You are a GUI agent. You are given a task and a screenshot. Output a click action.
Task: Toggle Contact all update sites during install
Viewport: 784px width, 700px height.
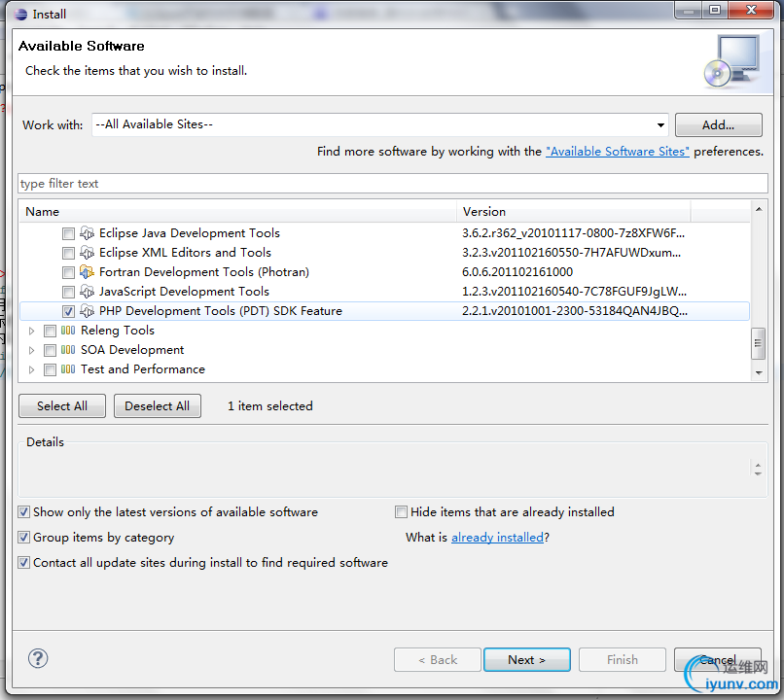click(x=23, y=563)
